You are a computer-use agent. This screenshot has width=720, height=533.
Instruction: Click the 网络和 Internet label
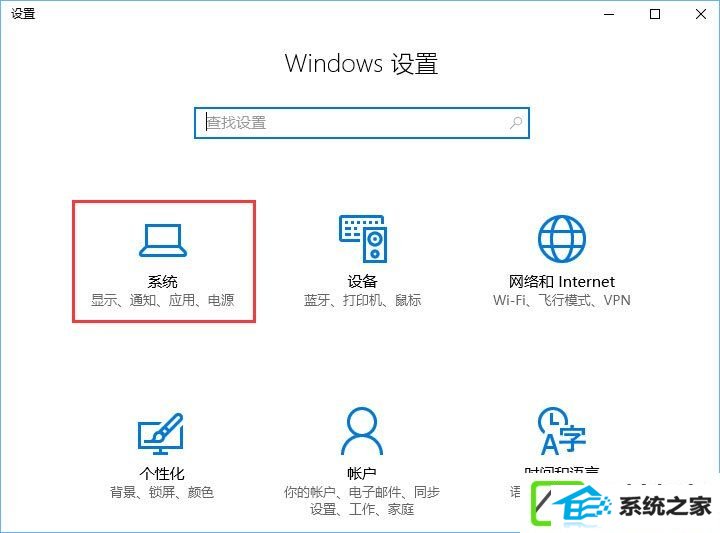click(x=562, y=281)
